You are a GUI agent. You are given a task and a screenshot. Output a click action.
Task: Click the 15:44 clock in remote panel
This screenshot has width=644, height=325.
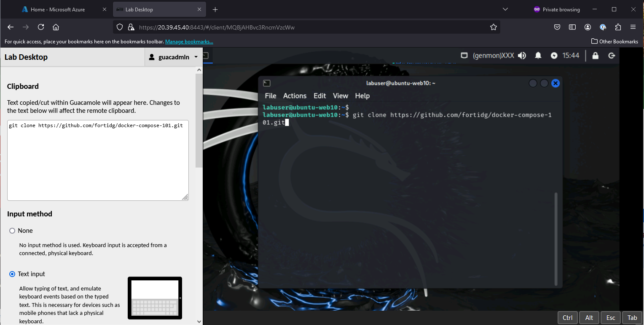tap(571, 55)
